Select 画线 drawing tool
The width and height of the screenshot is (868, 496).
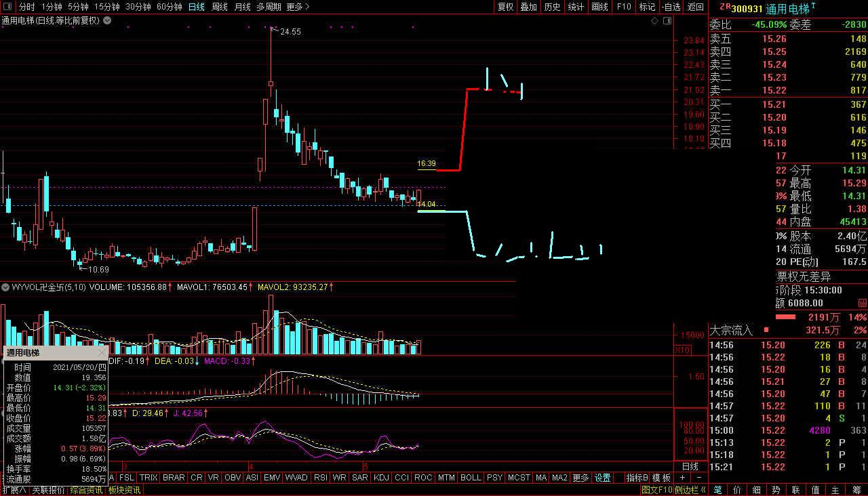[x=599, y=7]
